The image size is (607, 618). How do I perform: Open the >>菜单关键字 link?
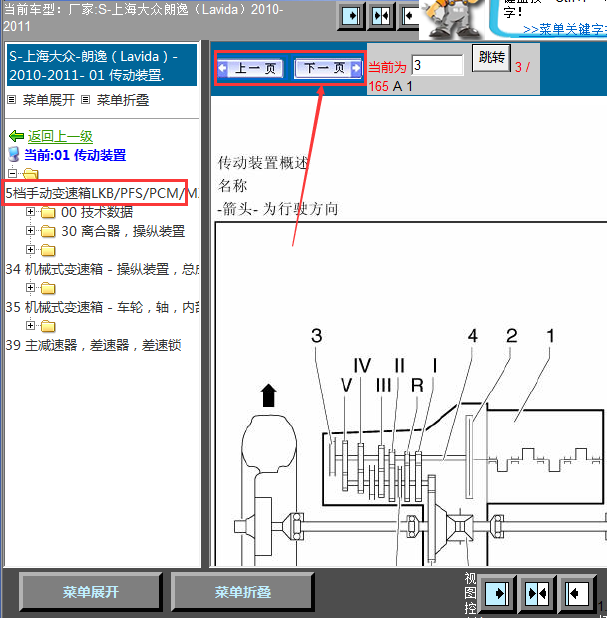coord(565,29)
